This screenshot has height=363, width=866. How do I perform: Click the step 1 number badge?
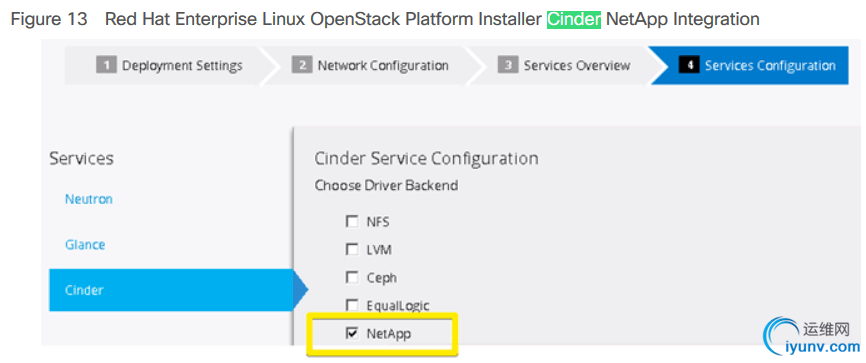coord(106,66)
